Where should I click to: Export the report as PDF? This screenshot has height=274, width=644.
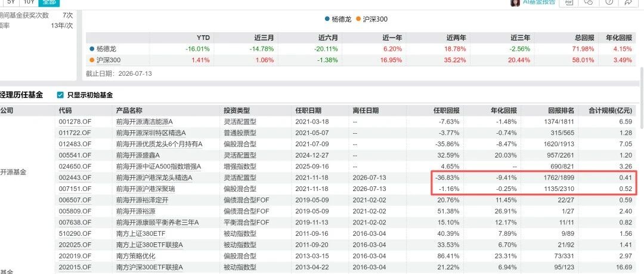coord(569,2)
